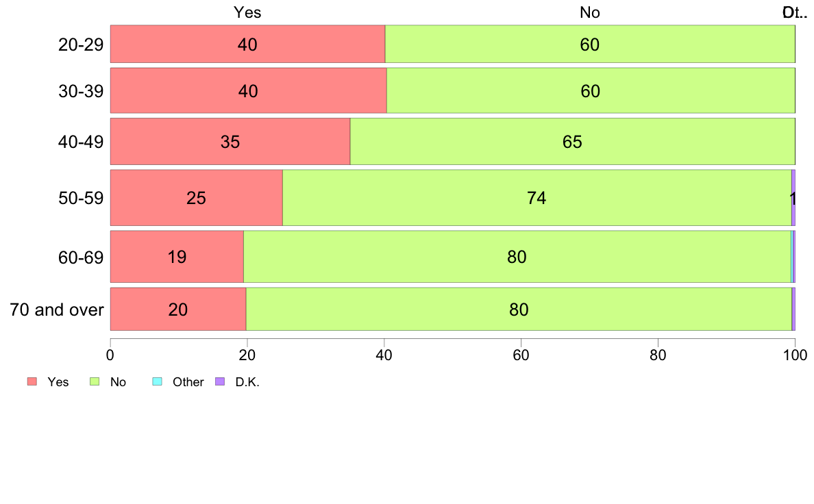Screen dimensions: 814x504
Task: Click the No column header at top
Action: pyautogui.click(x=590, y=12)
